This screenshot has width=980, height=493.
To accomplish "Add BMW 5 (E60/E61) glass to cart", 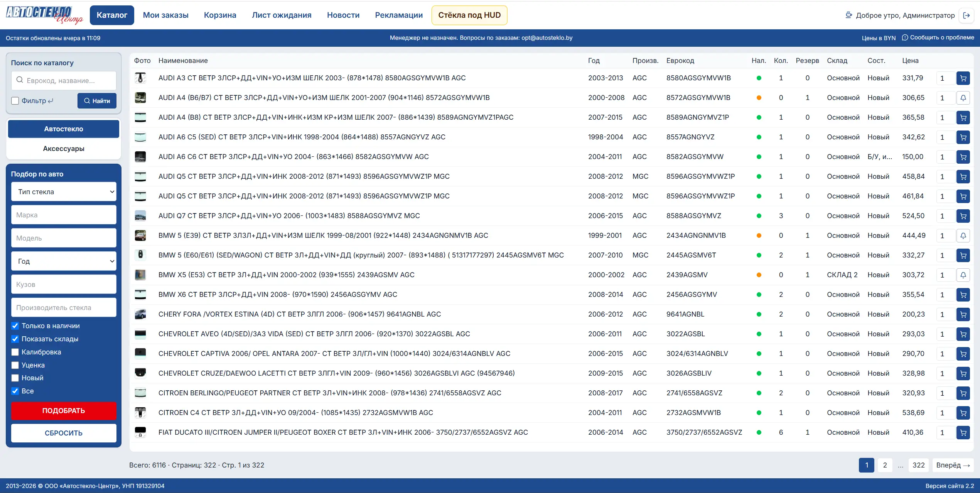I will [x=963, y=255].
